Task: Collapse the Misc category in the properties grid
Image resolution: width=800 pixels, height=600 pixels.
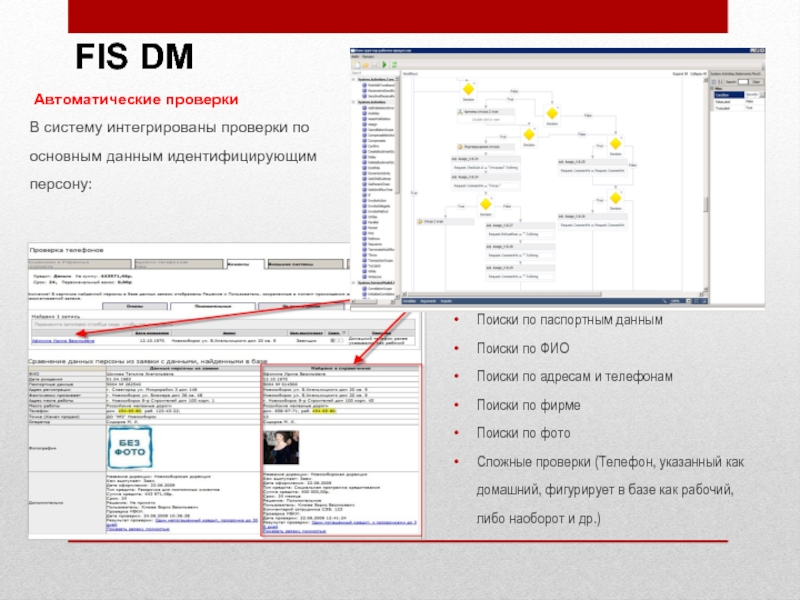Action: pyautogui.click(x=714, y=89)
